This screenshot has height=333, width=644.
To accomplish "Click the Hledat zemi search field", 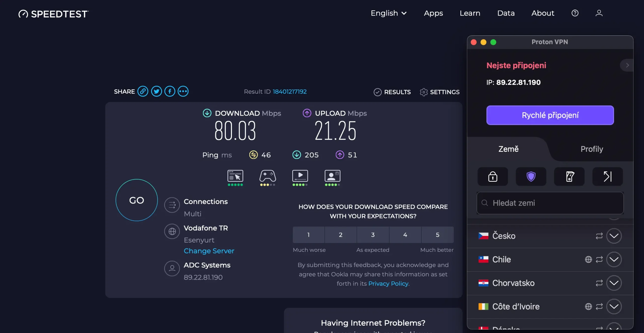I will tap(550, 203).
